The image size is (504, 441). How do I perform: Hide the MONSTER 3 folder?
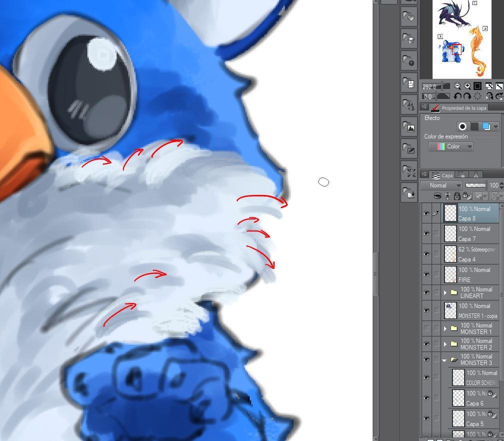point(426,359)
